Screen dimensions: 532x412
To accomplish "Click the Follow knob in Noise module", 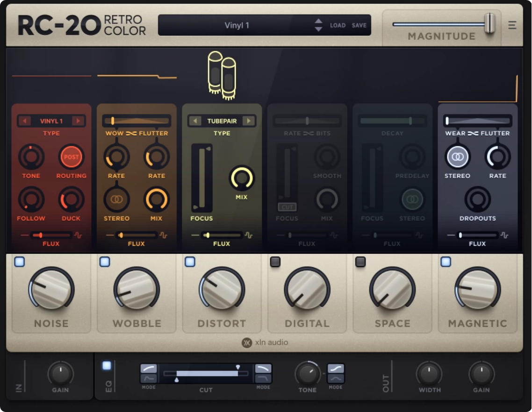I will tap(31, 199).
